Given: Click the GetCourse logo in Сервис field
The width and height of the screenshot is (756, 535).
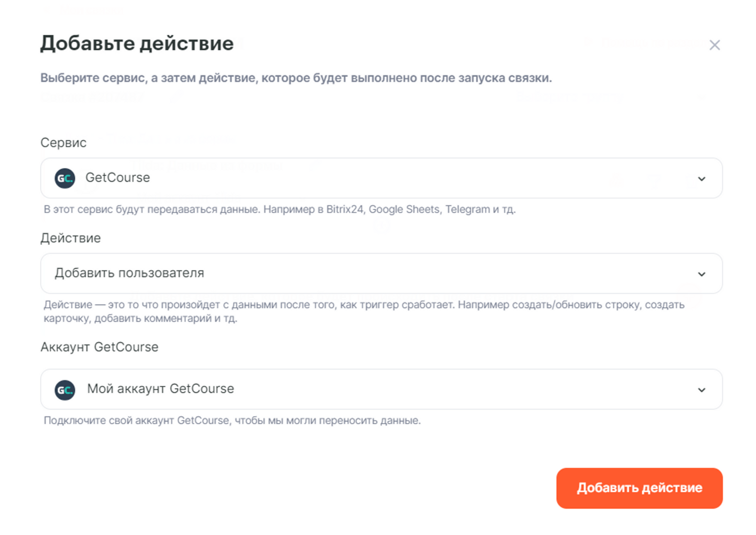Looking at the screenshot, I should coord(65,178).
